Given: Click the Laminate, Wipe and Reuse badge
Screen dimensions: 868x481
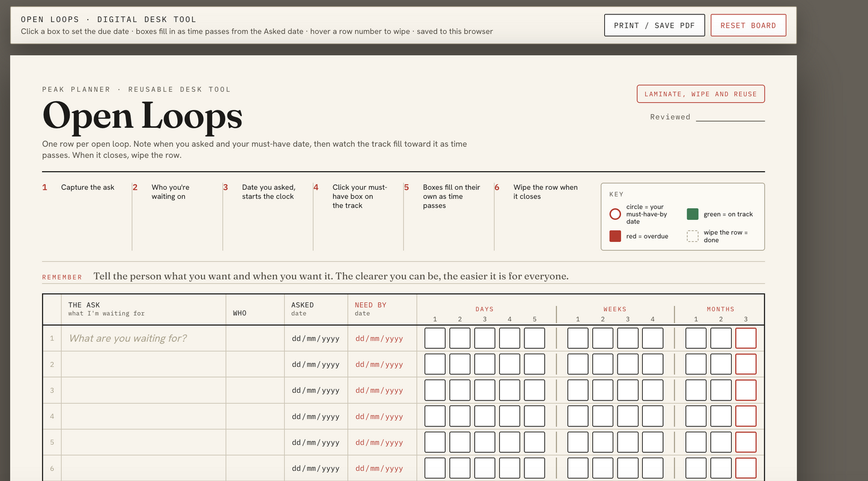Looking at the screenshot, I should pyautogui.click(x=700, y=94).
